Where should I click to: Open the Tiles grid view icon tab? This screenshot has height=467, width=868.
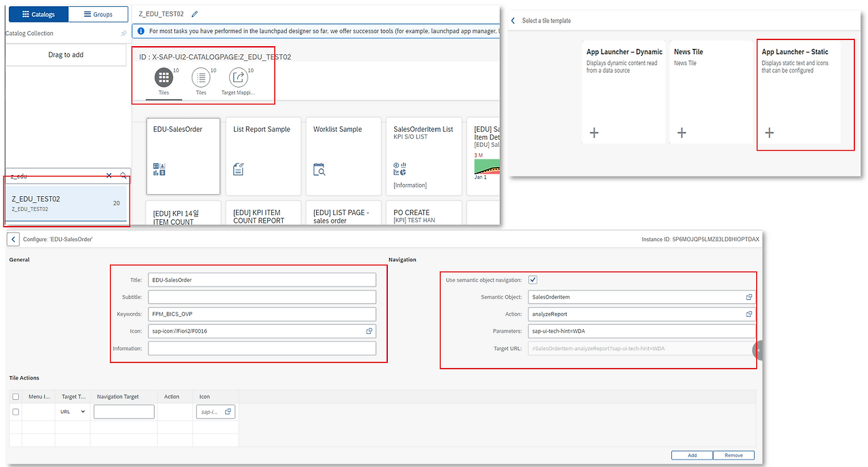pos(163,77)
